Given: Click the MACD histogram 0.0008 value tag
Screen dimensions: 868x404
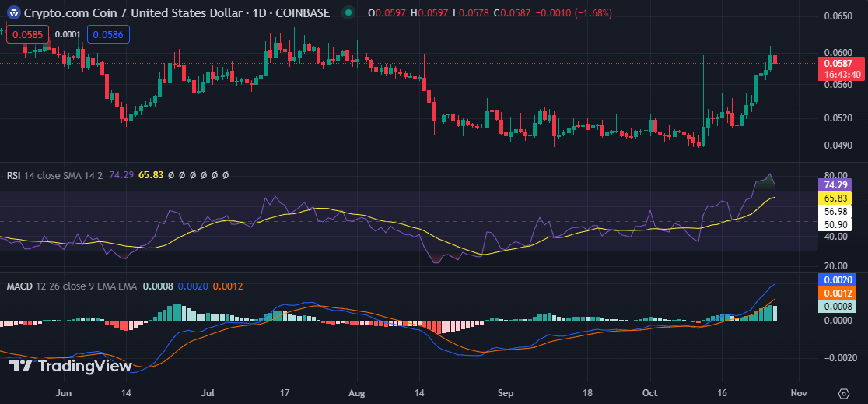Looking at the screenshot, I should click(841, 307).
